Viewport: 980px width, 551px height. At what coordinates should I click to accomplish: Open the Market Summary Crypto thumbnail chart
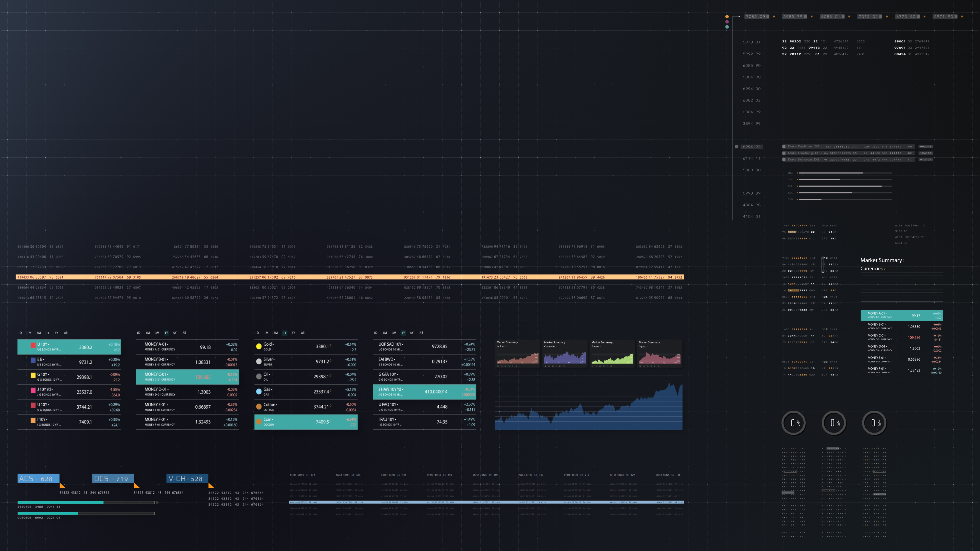(660, 353)
